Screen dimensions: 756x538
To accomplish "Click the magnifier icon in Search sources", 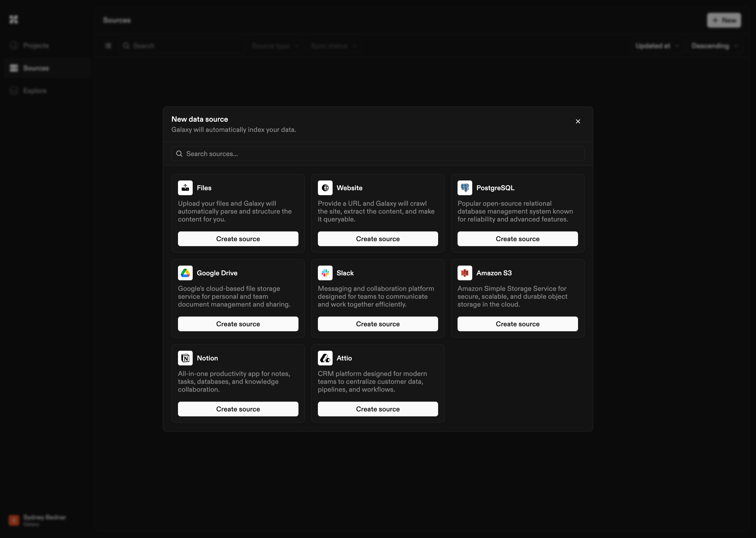I will 179,154.
